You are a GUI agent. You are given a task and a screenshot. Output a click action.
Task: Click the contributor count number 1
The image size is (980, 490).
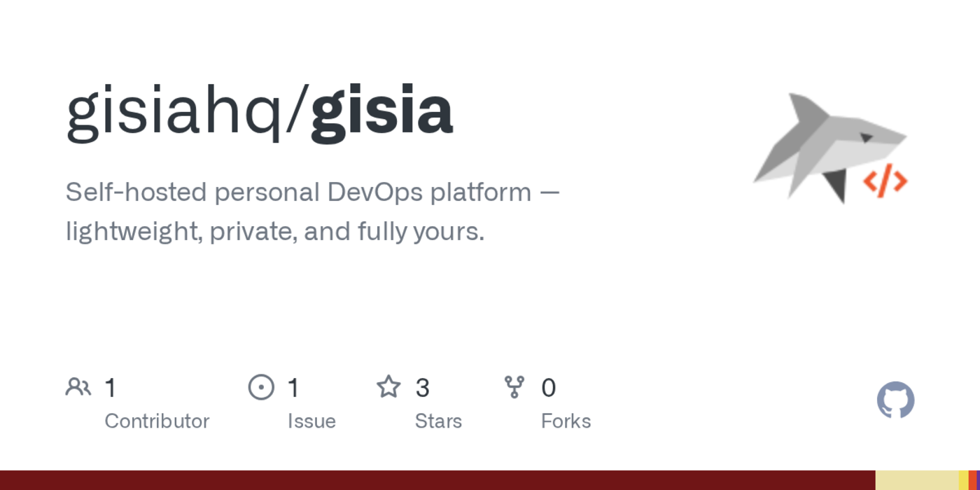click(111, 388)
